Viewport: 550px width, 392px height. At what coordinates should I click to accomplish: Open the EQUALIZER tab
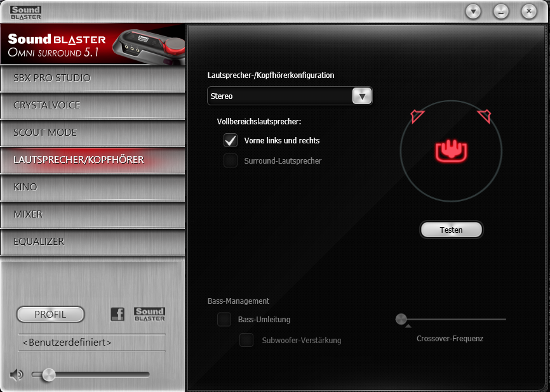[x=93, y=242]
